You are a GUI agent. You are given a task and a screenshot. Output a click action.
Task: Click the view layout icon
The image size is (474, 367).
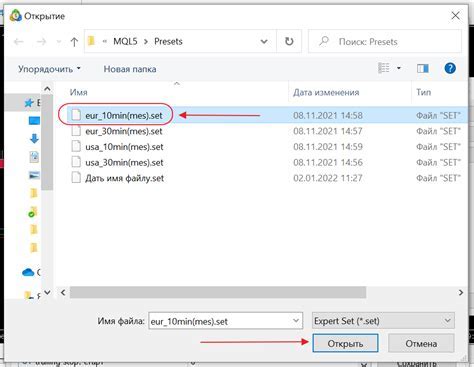point(384,68)
